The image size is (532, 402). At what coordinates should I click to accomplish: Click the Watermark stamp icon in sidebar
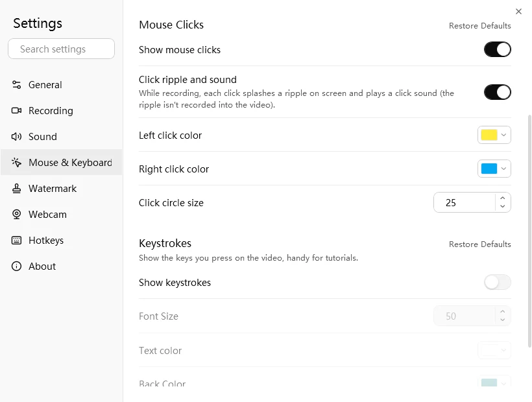pos(16,189)
